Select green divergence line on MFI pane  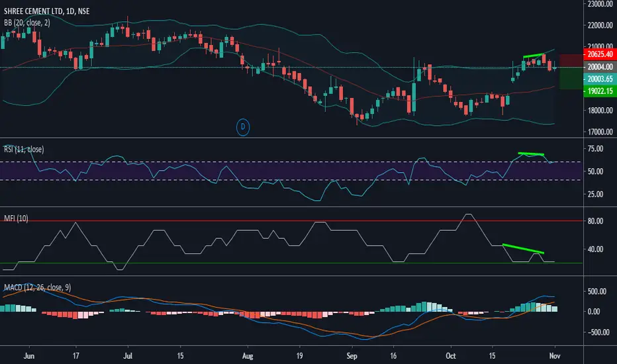pos(524,249)
